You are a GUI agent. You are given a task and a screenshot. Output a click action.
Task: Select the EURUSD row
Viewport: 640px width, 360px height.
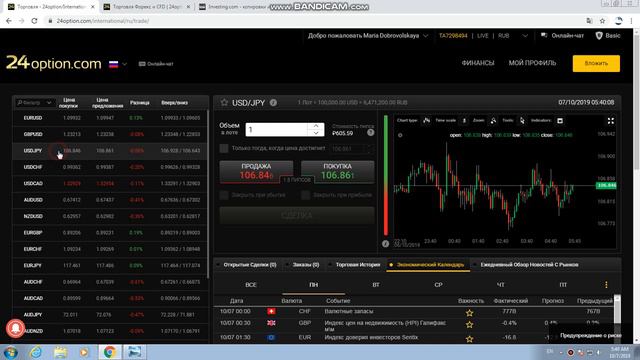(110, 118)
